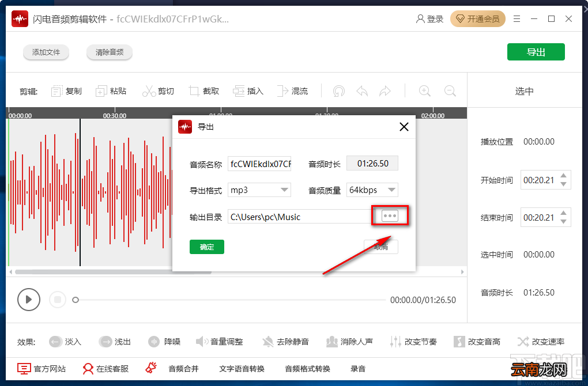Decrease the end time (结束时间) value

pyautogui.click(x=563, y=222)
